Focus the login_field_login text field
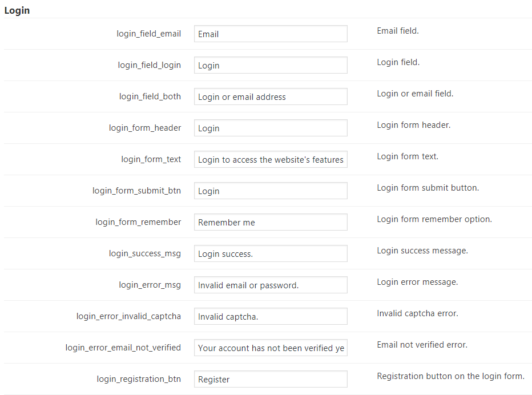The image size is (532, 395). (x=271, y=65)
